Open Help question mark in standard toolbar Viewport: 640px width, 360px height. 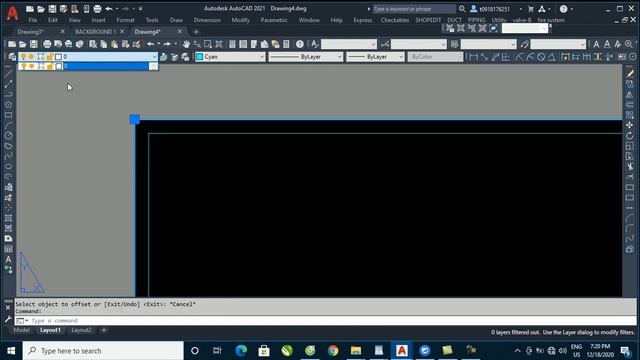(x=300, y=44)
